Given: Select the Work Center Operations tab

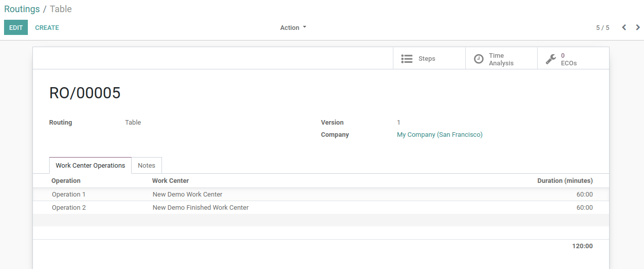Looking at the screenshot, I should click(x=90, y=166).
